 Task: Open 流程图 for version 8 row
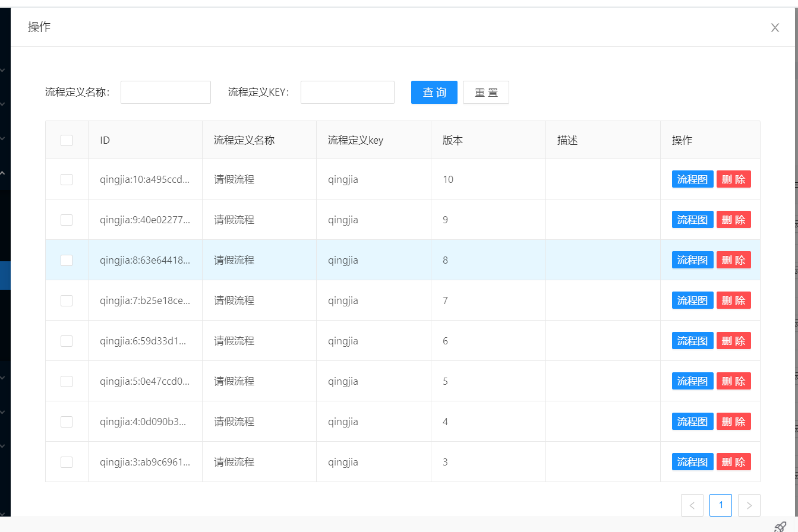point(693,260)
